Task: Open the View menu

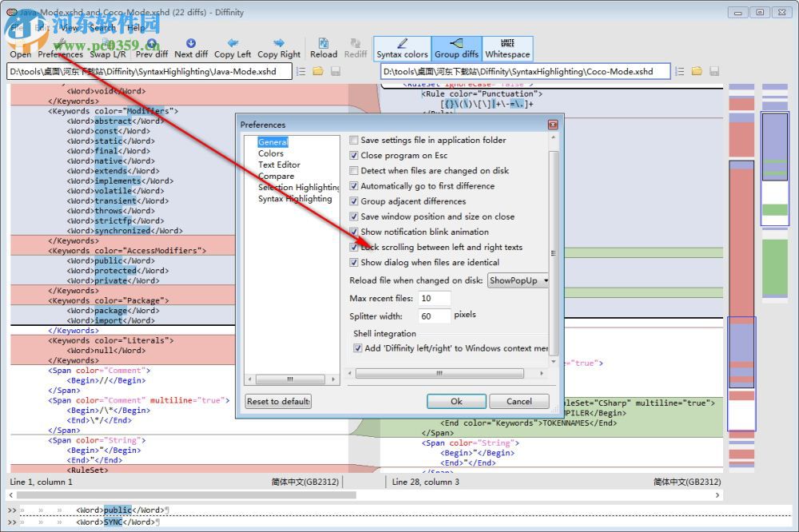Action: click(x=70, y=27)
